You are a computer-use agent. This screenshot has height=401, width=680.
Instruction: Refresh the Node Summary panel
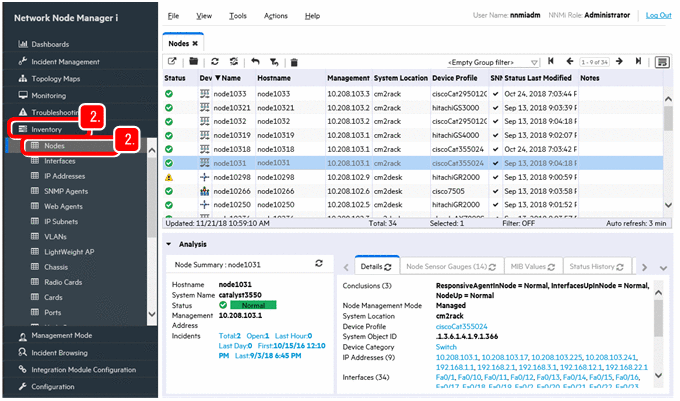point(318,263)
